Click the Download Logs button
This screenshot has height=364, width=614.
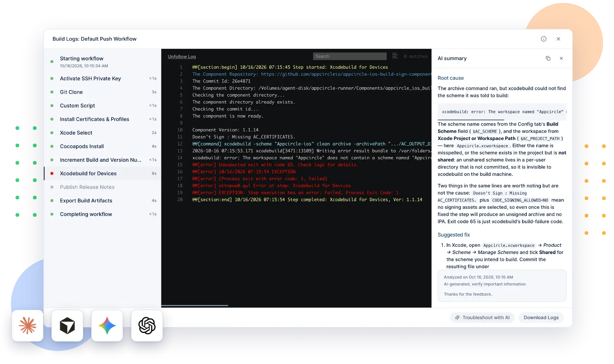point(541,318)
